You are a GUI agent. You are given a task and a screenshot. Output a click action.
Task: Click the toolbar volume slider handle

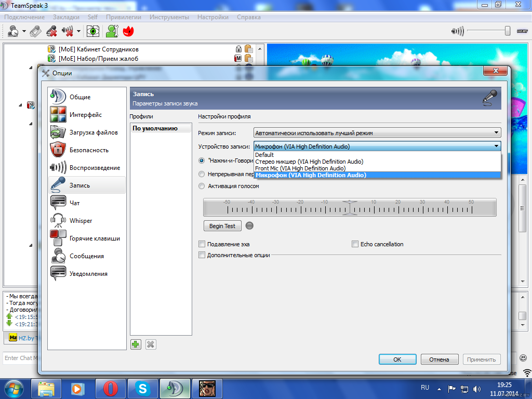(x=508, y=31)
